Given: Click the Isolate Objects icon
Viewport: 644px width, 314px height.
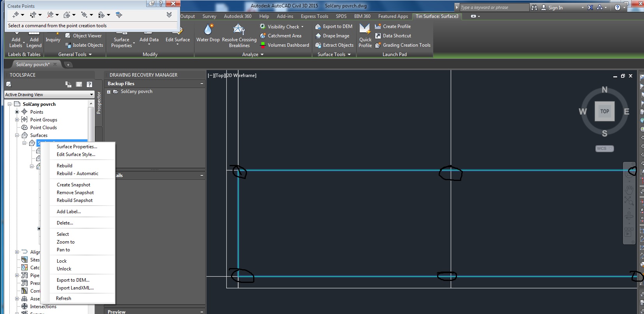Looking at the screenshot, I should (68, 45).
